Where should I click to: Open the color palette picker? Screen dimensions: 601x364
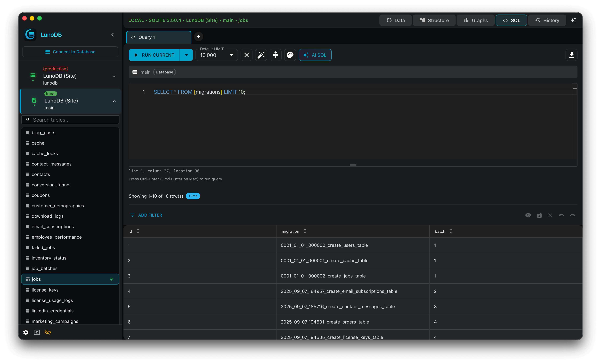290,55
